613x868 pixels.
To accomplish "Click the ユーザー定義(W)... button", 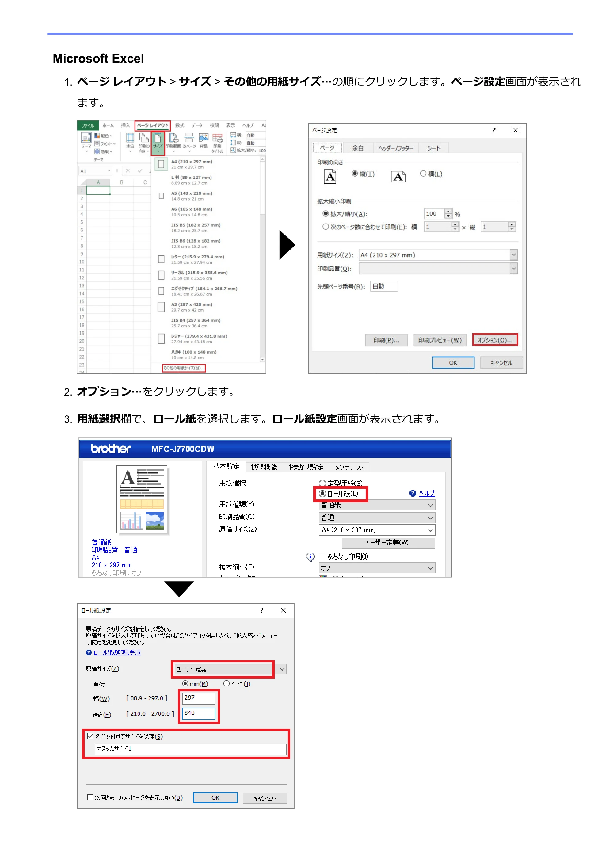I will pyautogui.click(x=388, y=543).
